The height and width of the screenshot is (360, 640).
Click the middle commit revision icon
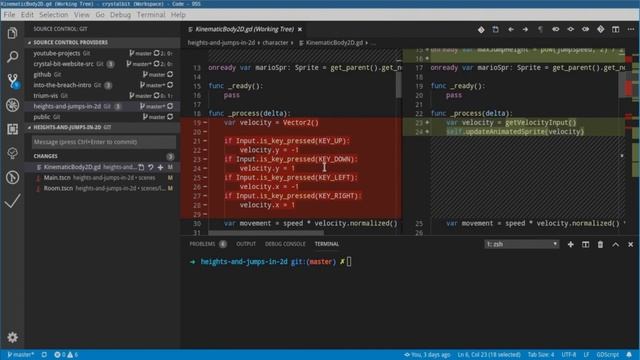click(571, 29)
